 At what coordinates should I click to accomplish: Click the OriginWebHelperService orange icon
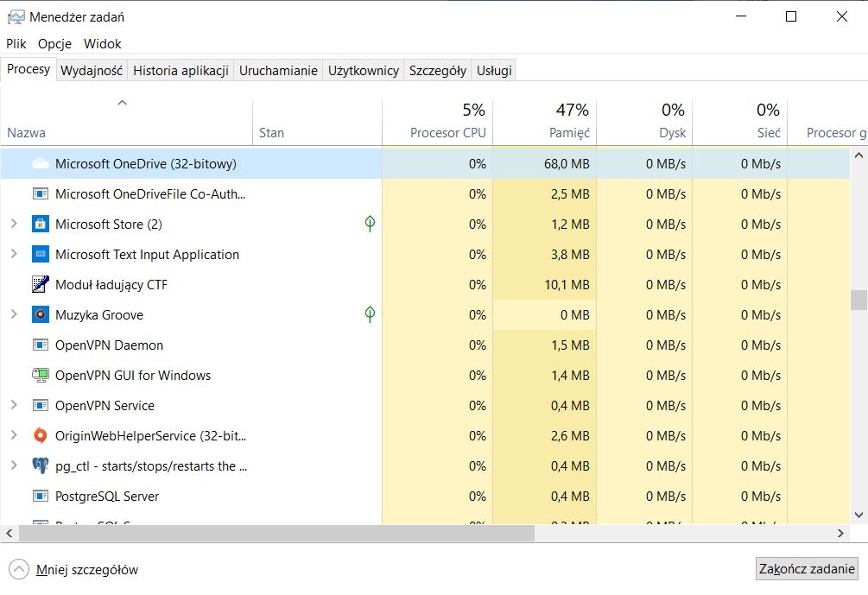pos(40,435)
